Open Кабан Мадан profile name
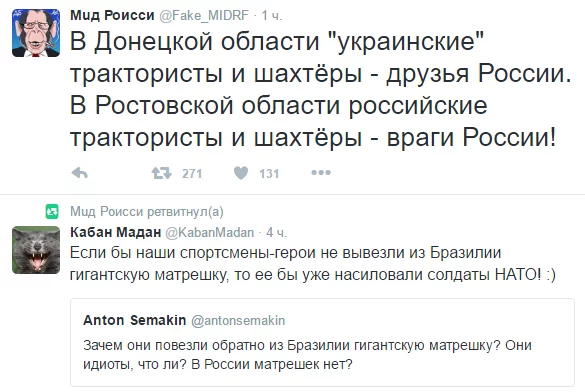 pos(116,232)
